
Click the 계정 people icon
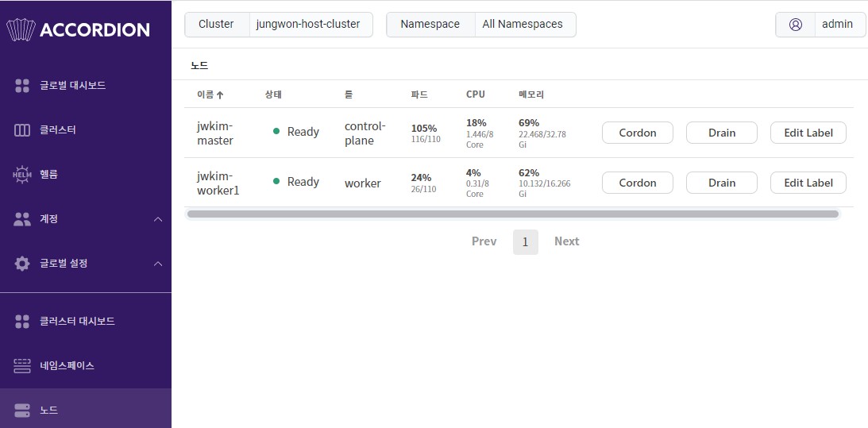(22, 219)
